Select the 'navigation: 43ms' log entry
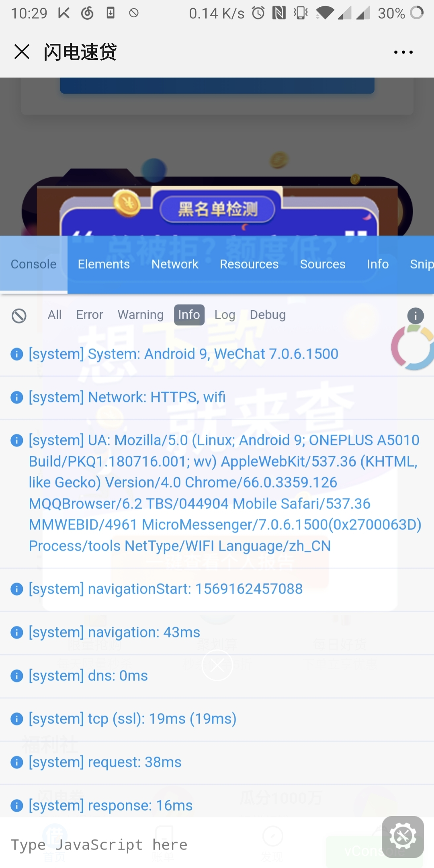Viewport: 434px width, 868px height. coord(217,633)
